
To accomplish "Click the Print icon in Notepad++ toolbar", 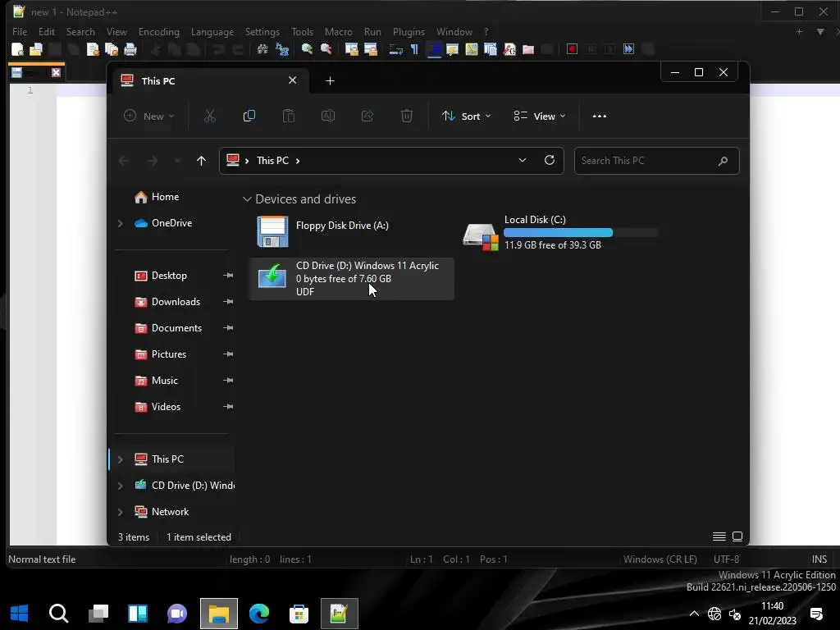I will coord(130,49).
